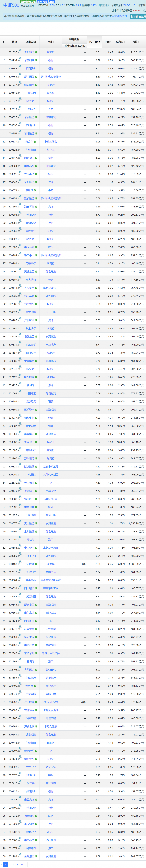Image resolution: width=146 pixels, height=868 pixels.
Task: Click the 中证500 index title
Action: pos(11,5)
